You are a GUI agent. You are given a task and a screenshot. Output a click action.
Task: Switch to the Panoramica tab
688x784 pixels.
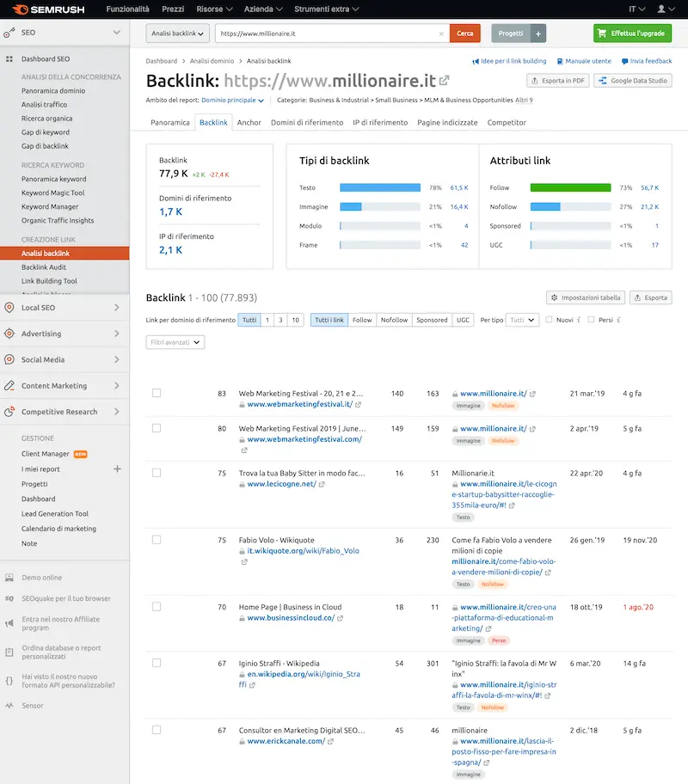coord(170,122)
